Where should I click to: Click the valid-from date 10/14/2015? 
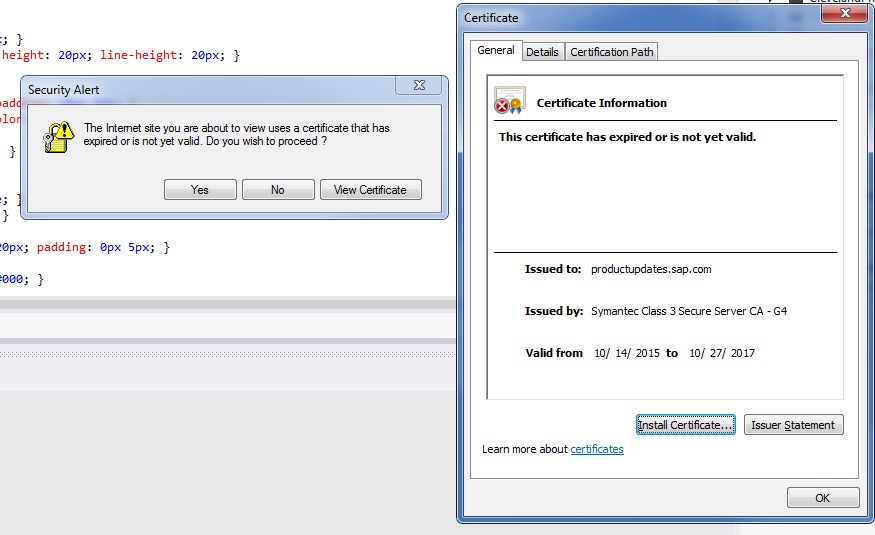(627, 353)
